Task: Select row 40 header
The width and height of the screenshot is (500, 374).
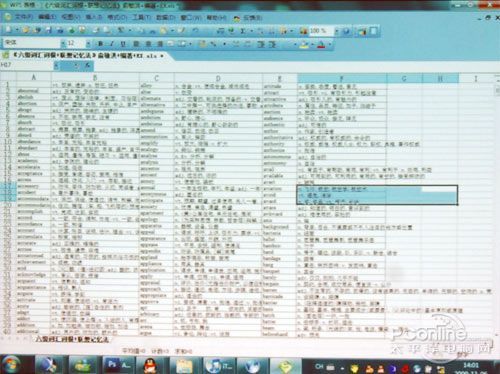Action: [7, 331]
